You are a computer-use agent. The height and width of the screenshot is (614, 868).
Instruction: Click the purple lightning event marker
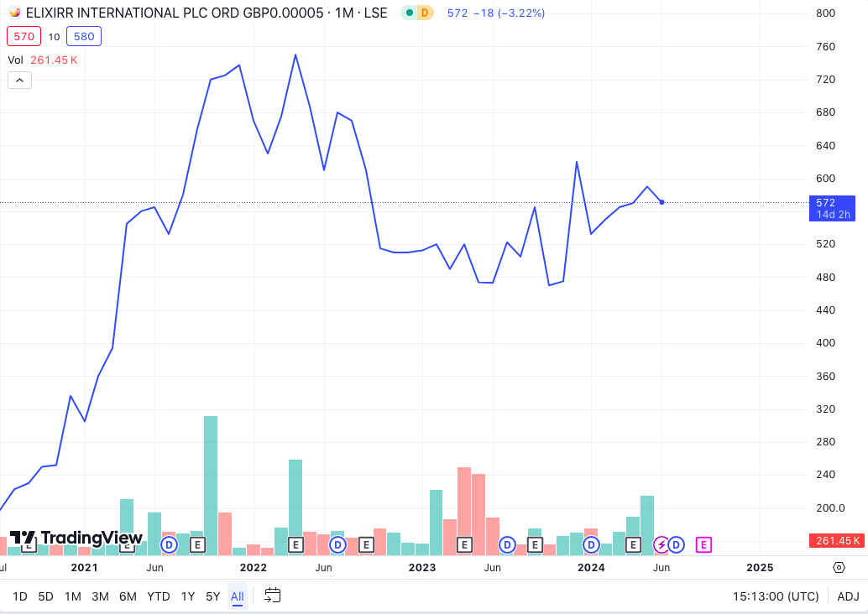(661, 544)
